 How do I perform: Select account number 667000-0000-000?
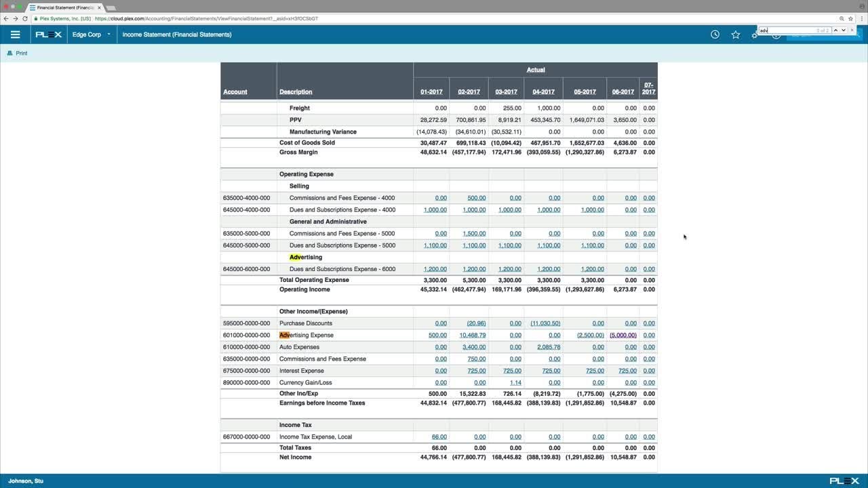pos(246,437)
